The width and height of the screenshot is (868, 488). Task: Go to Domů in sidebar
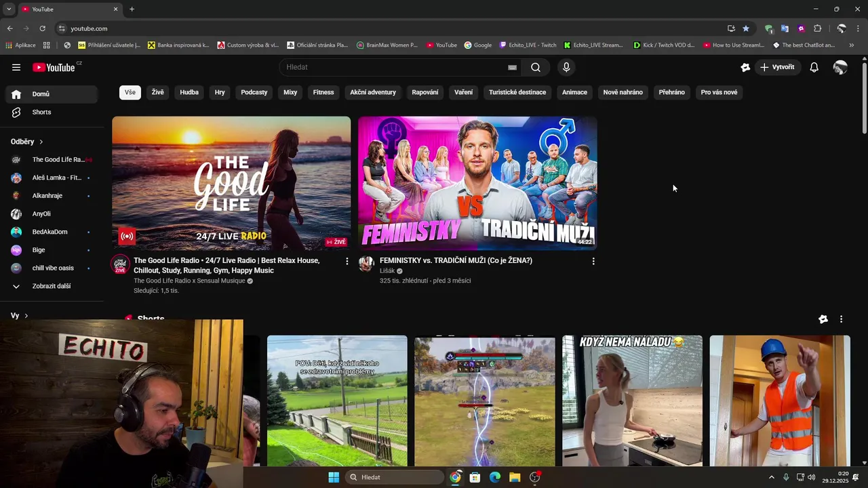pos(52,94)
